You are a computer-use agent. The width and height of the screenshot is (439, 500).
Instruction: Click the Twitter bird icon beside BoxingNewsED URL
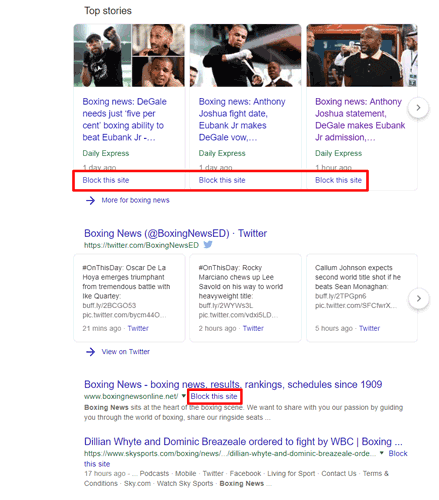tap(208, 245)
